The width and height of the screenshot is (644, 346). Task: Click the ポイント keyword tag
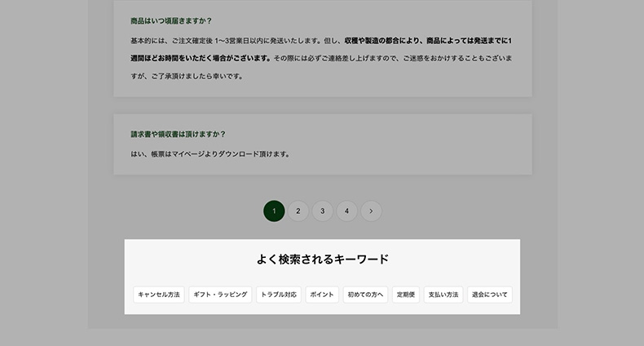tap(322, 295)
